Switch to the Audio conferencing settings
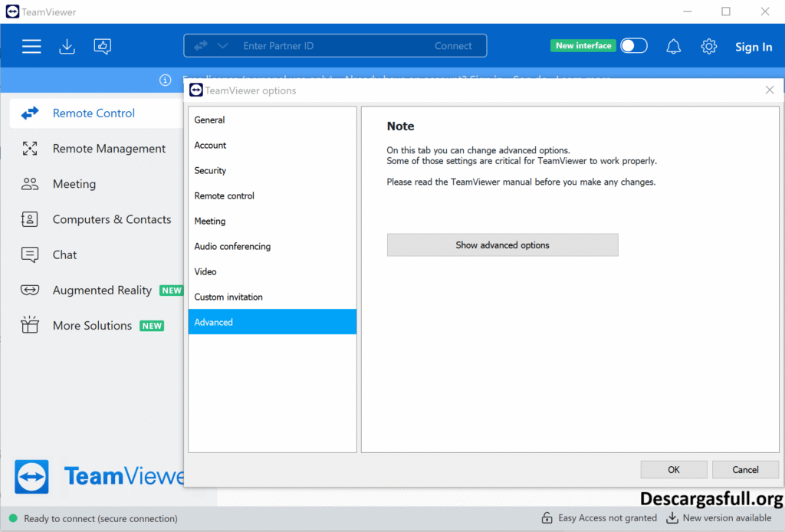The height and width of the screenshot is (532, 785). pyautogui.click(x=232, y=246)
